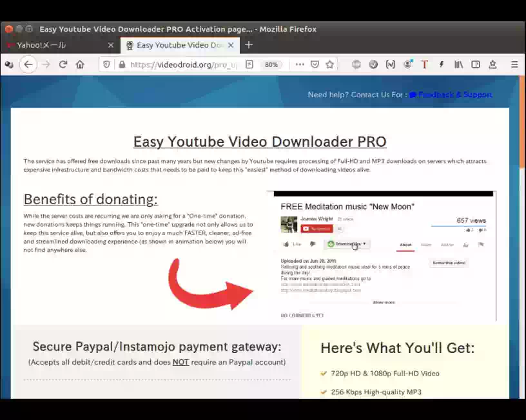Close the Easy Youtube Video Downloader tab
Screen dimensions: 526x420
click(x=231, y=45)
